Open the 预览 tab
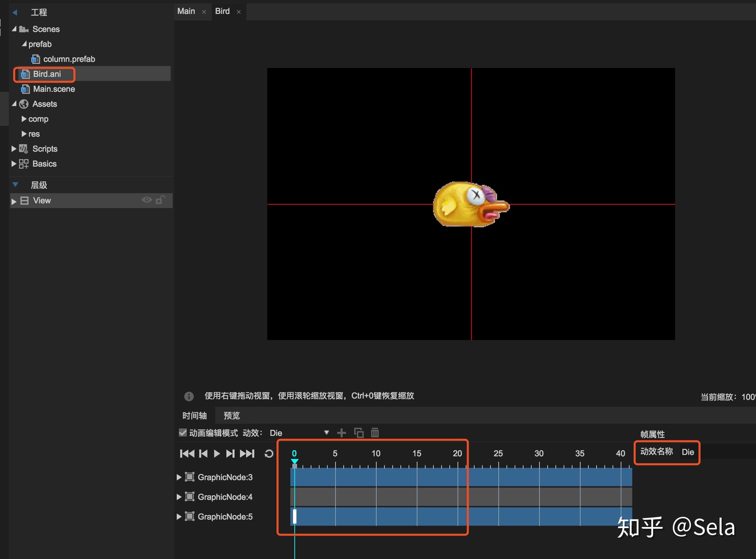 tap(231, 416)
